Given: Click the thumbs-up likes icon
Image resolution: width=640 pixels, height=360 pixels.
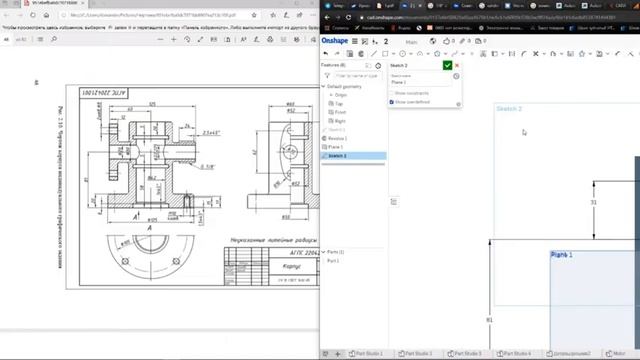Looking at the screenshot, I should (446, 41).
